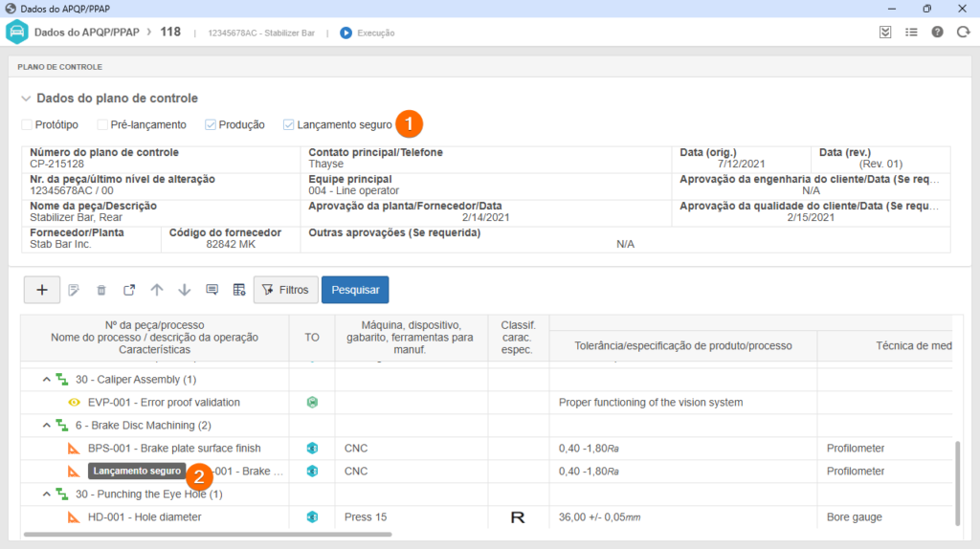Open the Filtros button
Screen dimensions: 980x549
[x=285, y=290]
